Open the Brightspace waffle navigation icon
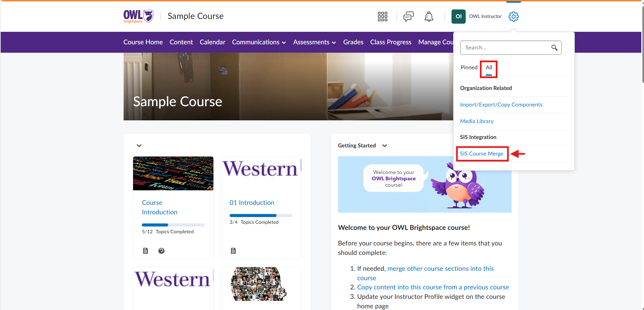Image resolution: width=644 pixels, height=310 pixels. [383, 16]
